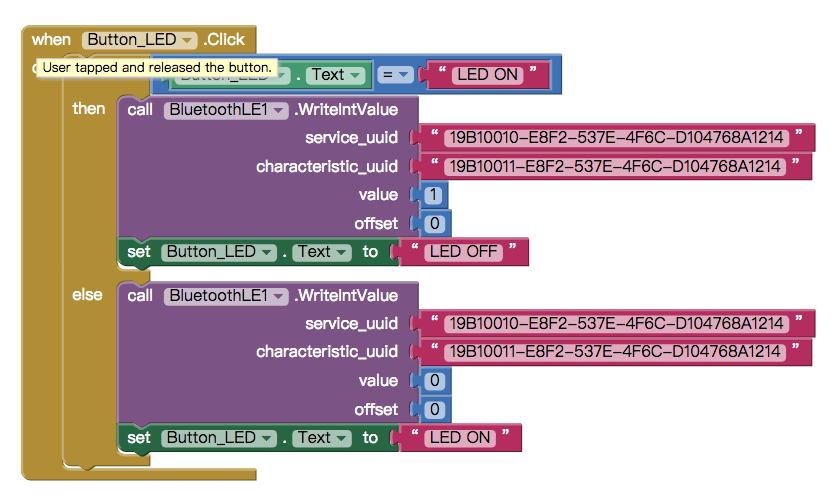Screen dimensions: 833x498
Task: Select the value number 1 block
Action: pyautogui.click(x=434, y=195)
